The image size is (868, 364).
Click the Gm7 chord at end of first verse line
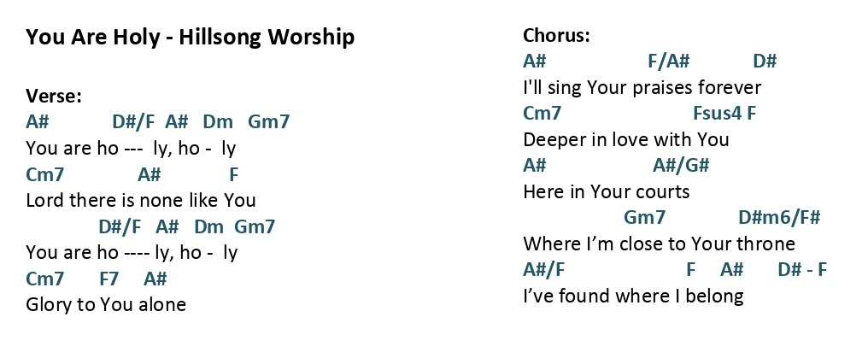pyautogui.click(x=268, y=121)
